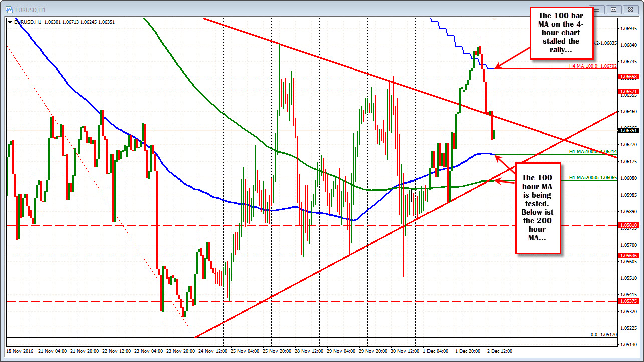Click the 1 Dec 20:00 time label
The width and height of the screenshot is (644, 362).
point(468,351)
